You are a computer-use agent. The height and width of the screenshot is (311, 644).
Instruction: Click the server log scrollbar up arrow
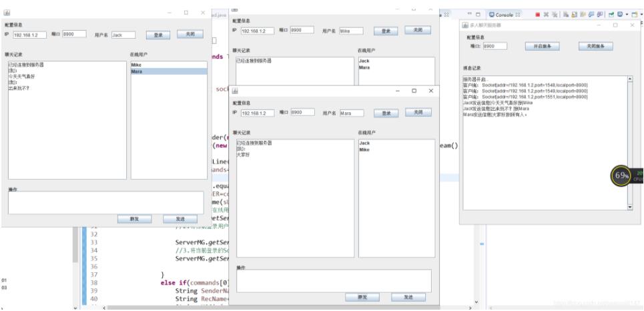[631, 79]
